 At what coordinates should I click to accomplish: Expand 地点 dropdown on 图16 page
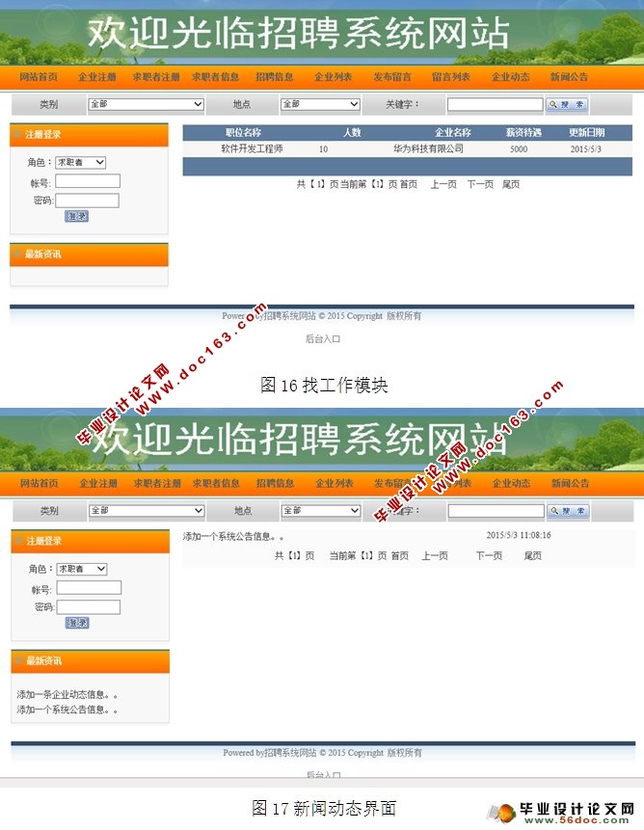[320, 104]
